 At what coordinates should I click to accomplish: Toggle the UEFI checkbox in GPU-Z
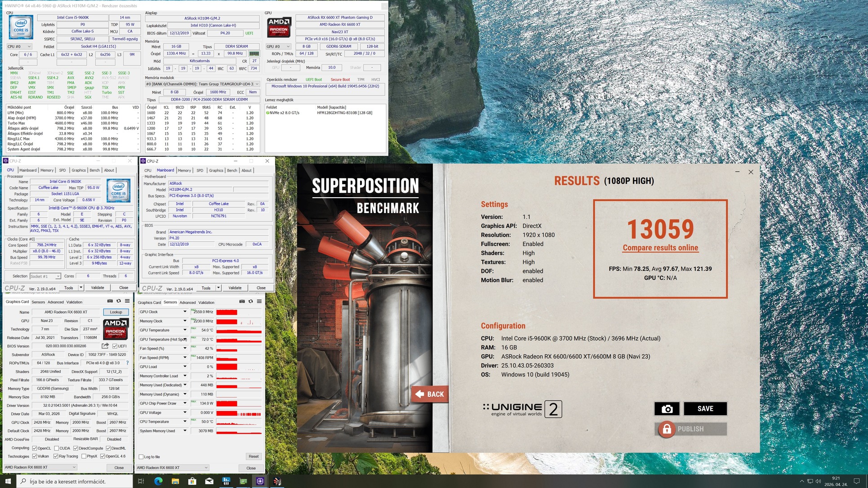115,346
